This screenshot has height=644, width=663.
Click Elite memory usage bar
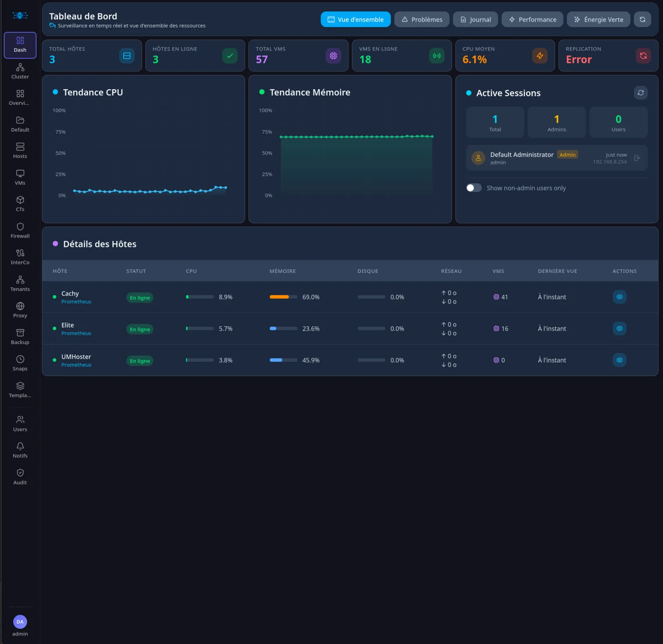(283, 328)
